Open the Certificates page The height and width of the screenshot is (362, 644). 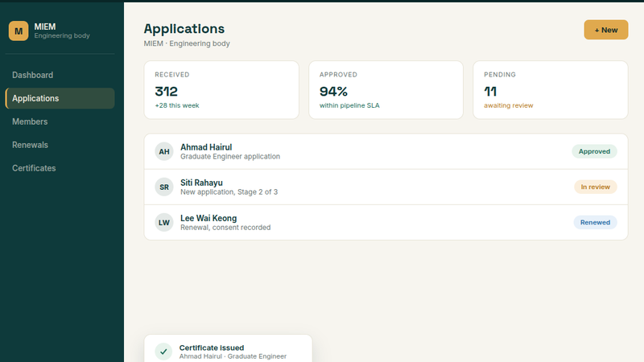click(x=60, y=168)
